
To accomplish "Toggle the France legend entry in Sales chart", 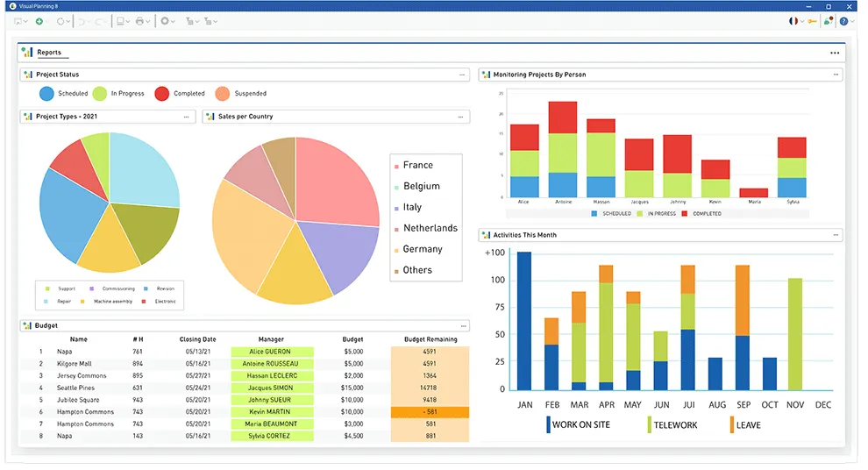I will (x=417, y=165).
